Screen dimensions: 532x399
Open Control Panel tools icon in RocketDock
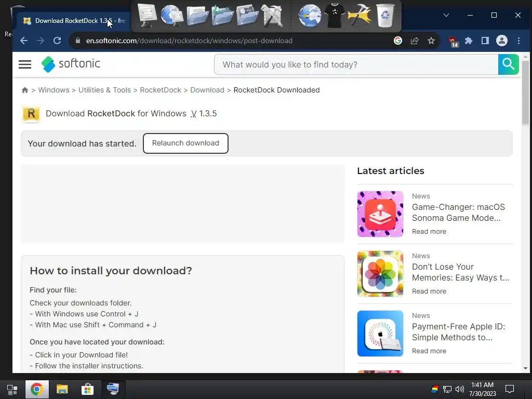click(272, 15)
